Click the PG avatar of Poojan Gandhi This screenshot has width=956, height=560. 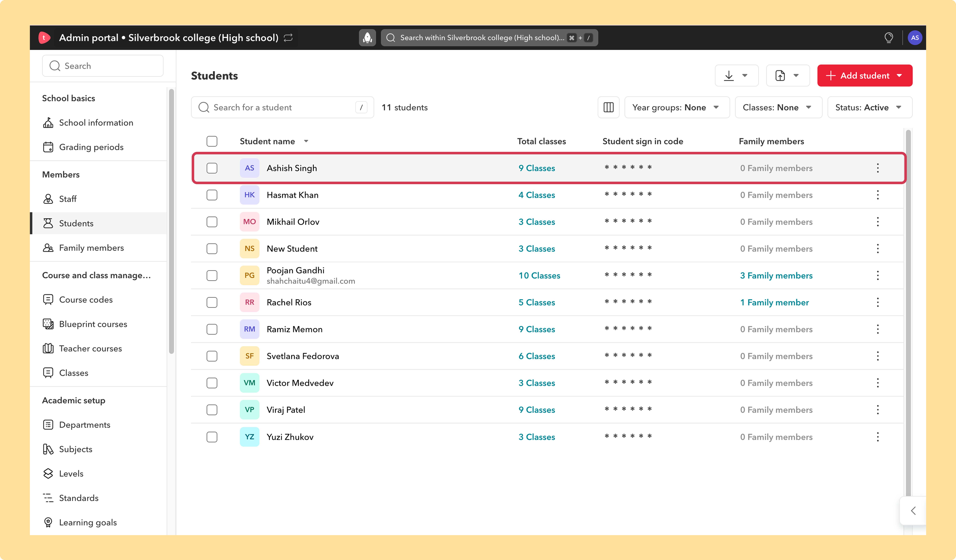point(249,276)
